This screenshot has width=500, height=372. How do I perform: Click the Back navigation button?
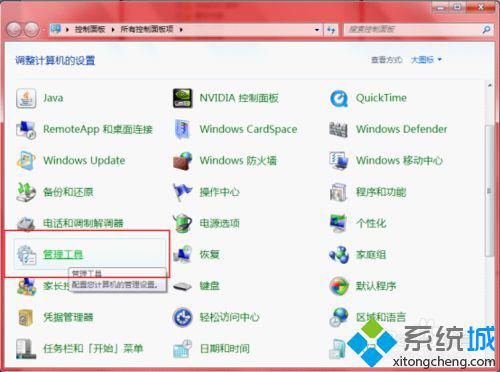point(14,30)
